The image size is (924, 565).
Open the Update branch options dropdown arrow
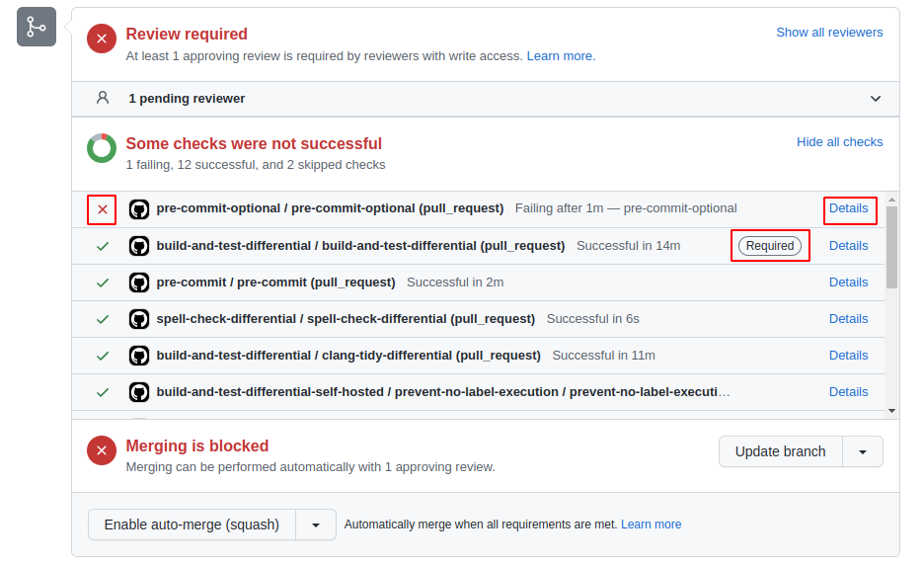[x=863, y=451]
